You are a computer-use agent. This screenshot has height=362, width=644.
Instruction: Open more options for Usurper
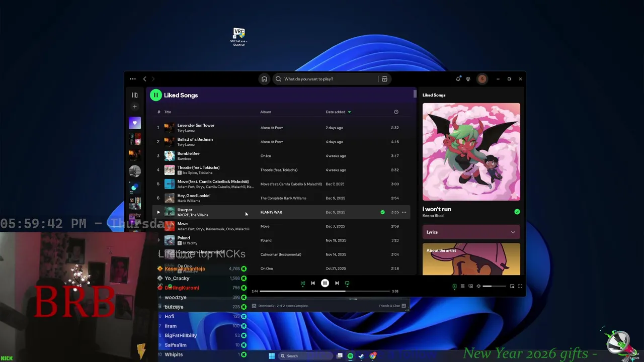click(404, 212)
